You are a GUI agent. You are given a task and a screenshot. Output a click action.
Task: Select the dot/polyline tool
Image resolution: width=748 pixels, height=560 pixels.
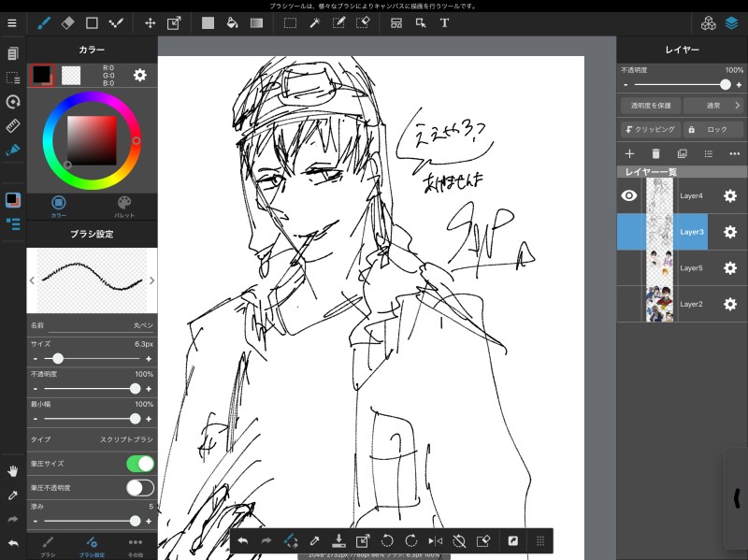(116, 22)
